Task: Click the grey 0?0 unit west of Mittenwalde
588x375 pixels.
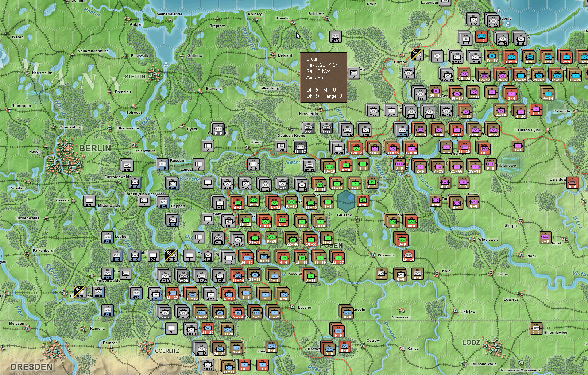Action: pos(89,201)
